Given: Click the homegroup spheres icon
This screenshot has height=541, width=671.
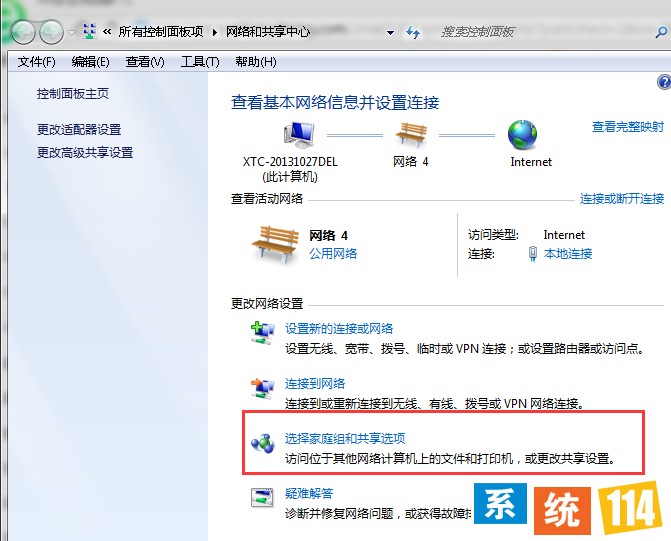Looking at the screenshot, I should point(262,443).
